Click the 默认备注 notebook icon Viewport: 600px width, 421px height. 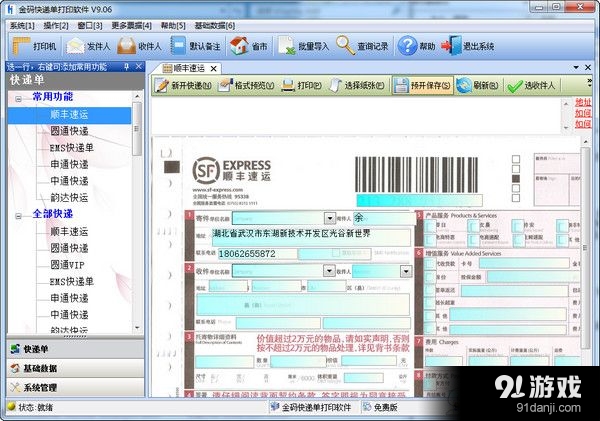click(178, 46)
